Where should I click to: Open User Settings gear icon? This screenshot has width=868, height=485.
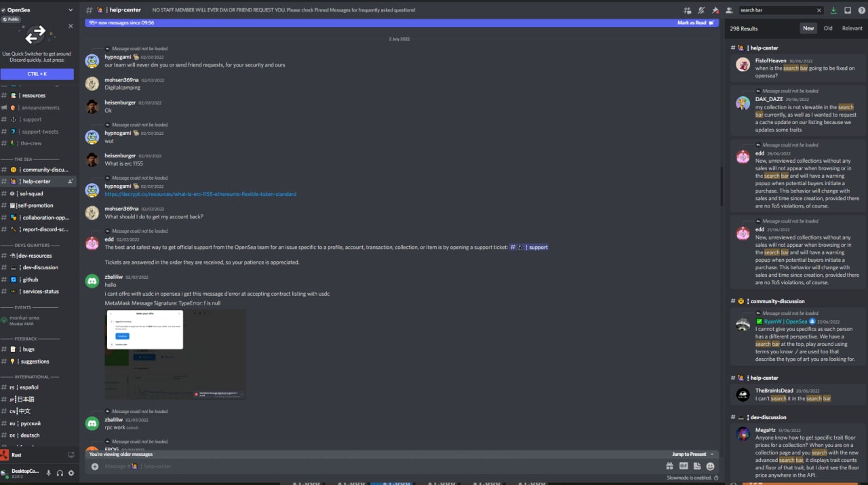point(71,473)
